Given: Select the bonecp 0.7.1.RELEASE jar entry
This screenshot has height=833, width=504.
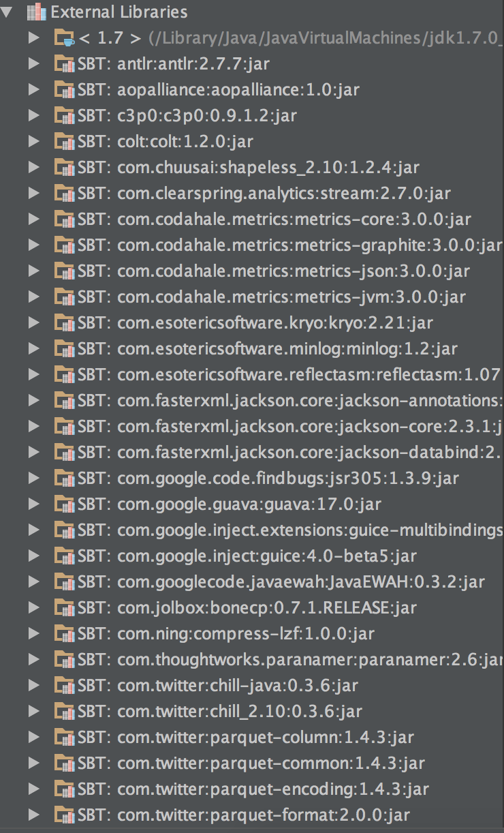Looking at the screenshot, I should [x=266, y=608].
